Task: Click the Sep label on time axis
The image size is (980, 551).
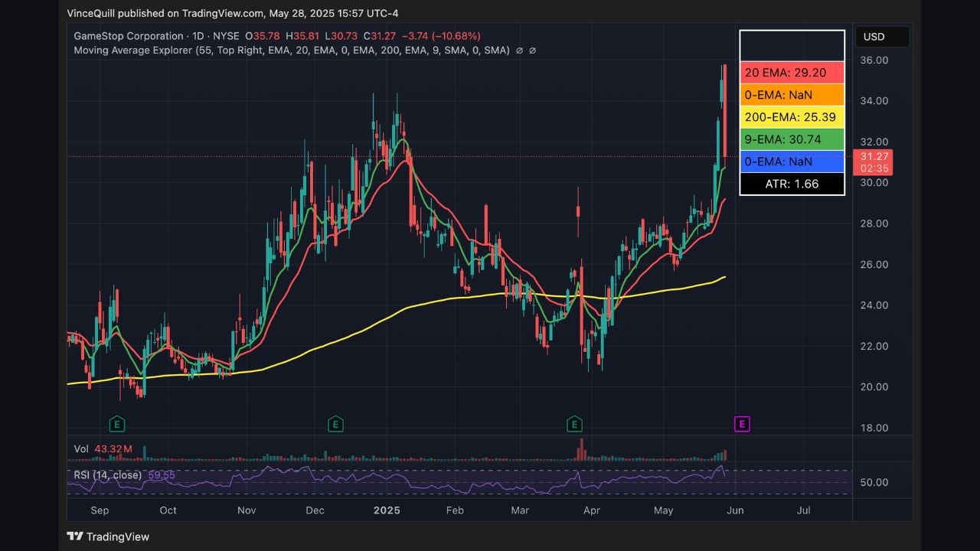Action: pos(100,510)
